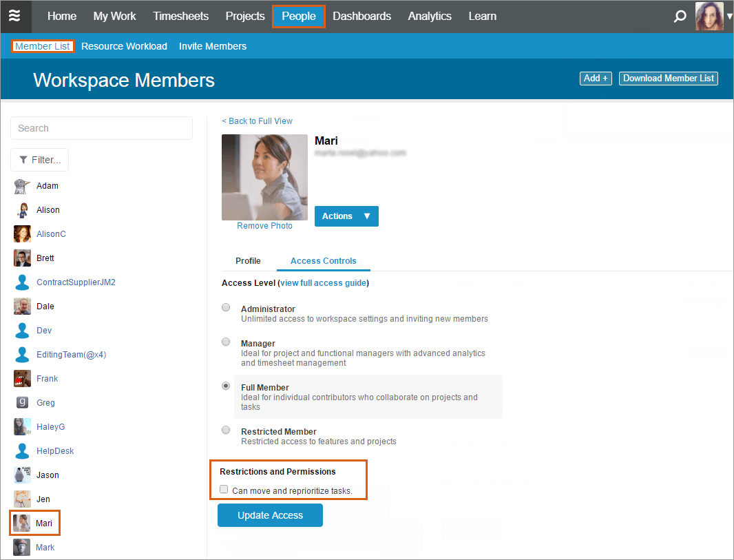
Task: Select ContractSupplierJM2 member name
Action: 76,282
